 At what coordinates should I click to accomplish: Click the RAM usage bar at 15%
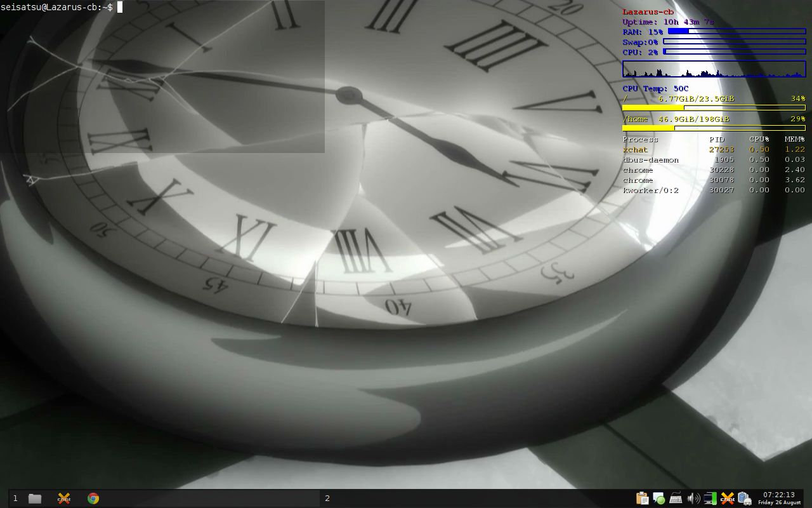coord(737,31)
